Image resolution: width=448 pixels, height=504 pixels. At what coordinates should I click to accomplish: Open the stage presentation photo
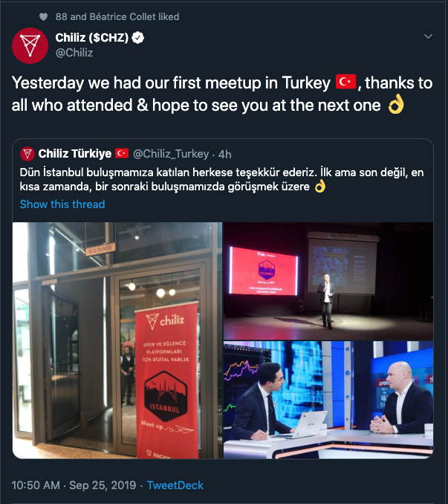point(328,281)
